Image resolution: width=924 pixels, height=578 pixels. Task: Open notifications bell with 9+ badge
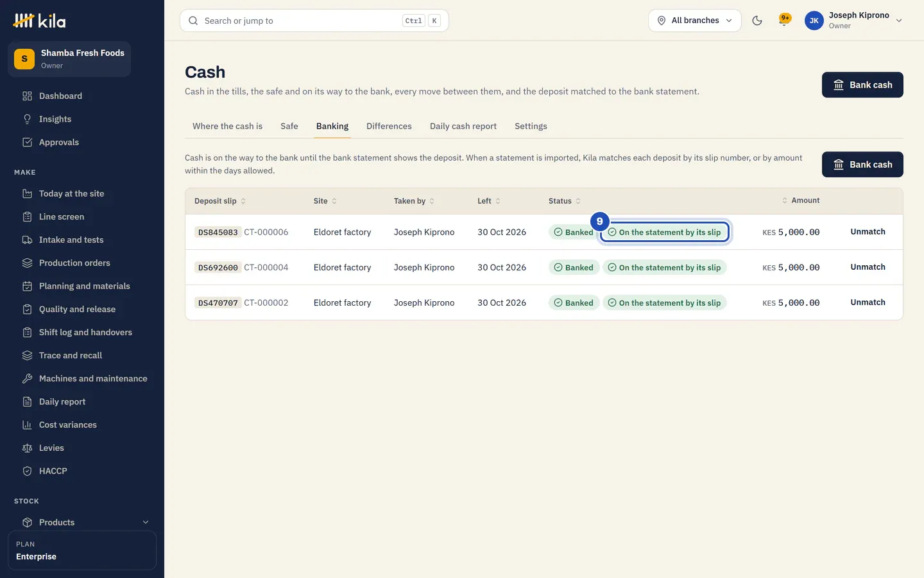coord(784,21)
